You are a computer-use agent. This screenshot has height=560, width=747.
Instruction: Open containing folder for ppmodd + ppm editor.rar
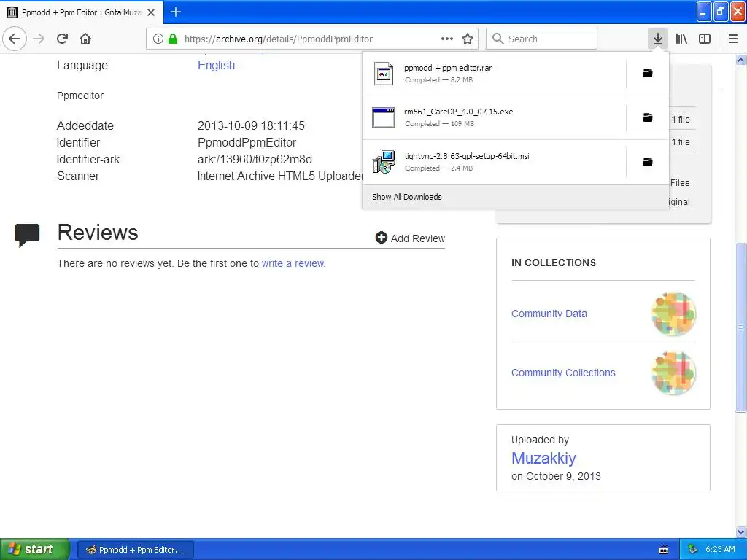click(648, 73)
